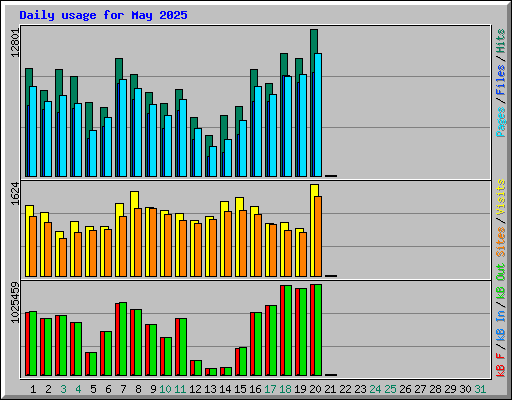Click the 1624 visits axis value
Viewport: 512px width, 400px height.
point(16,193)
